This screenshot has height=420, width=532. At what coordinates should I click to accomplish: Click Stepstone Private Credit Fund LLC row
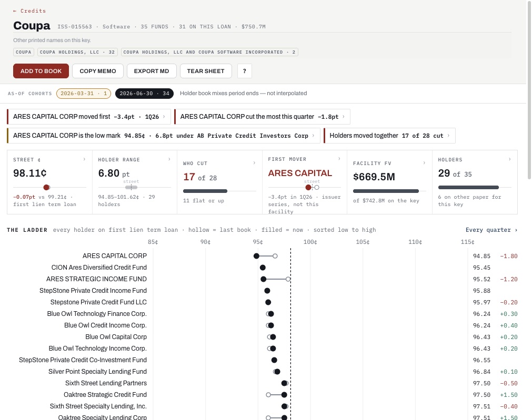click(262, 302)
